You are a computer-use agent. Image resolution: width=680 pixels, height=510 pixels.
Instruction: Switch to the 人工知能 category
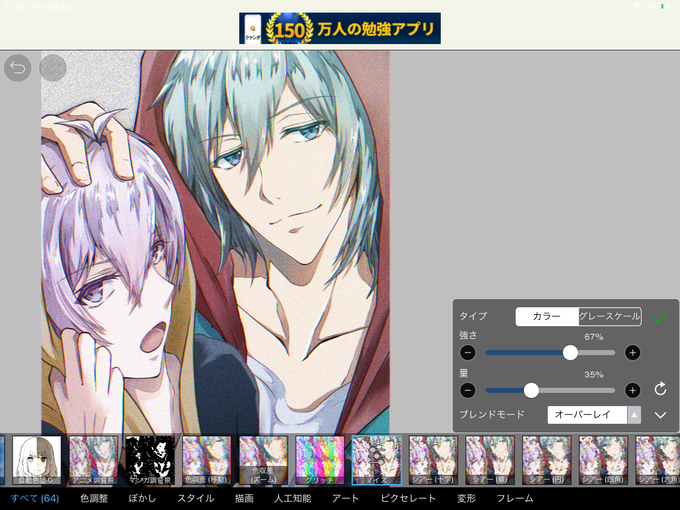[x=293, y=498]
